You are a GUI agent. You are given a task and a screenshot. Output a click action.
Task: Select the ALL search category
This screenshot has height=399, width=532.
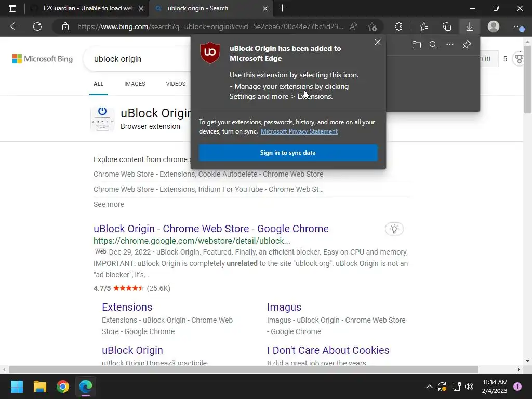[x=98, y=84]
